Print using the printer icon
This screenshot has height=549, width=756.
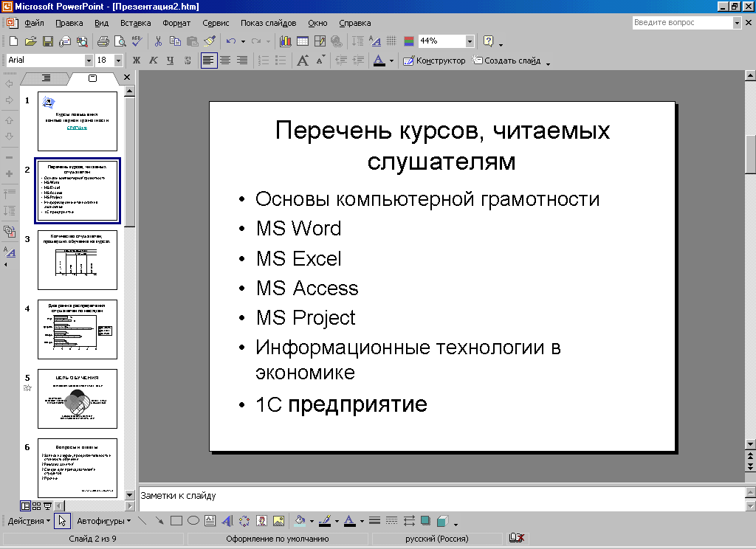[x=103, y=41]
